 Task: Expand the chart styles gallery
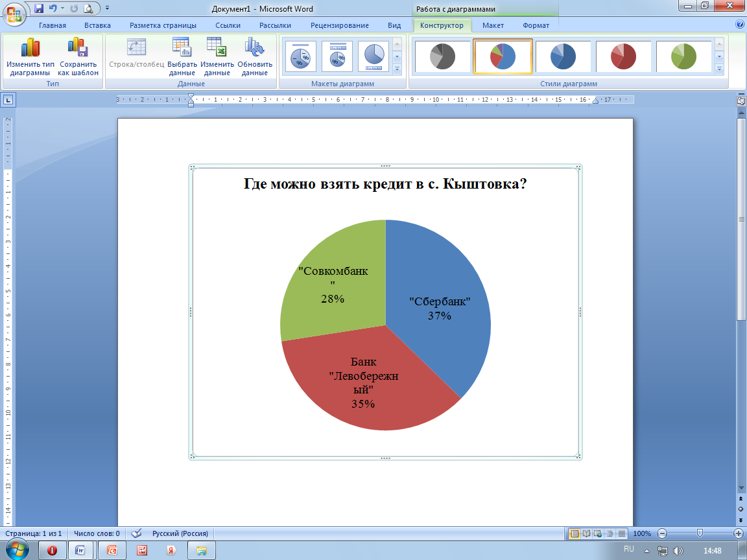click(719, 69)
